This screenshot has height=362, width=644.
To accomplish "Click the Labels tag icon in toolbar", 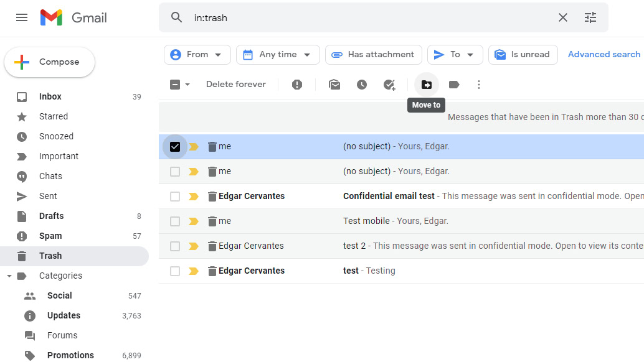I will 454,85.
